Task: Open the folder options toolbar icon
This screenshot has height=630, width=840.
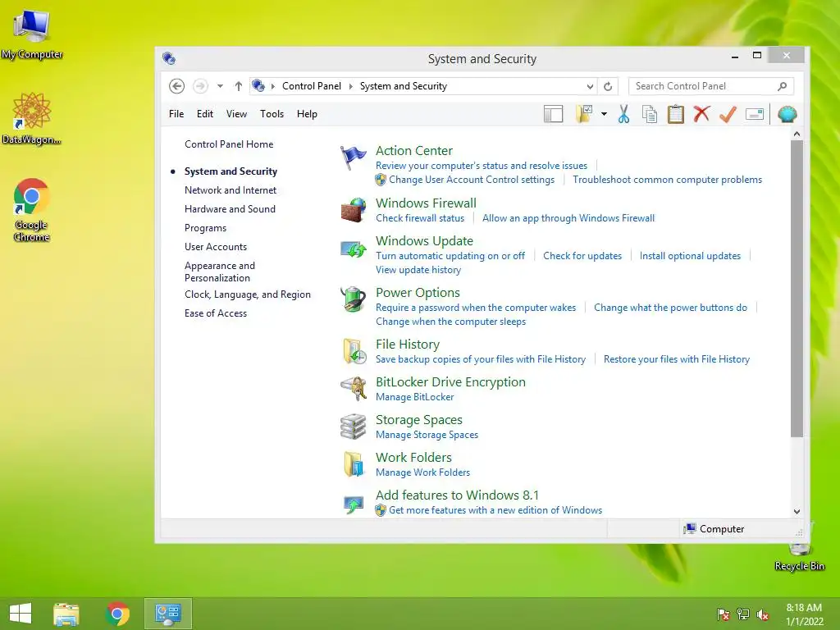Action: pos(584,114)
